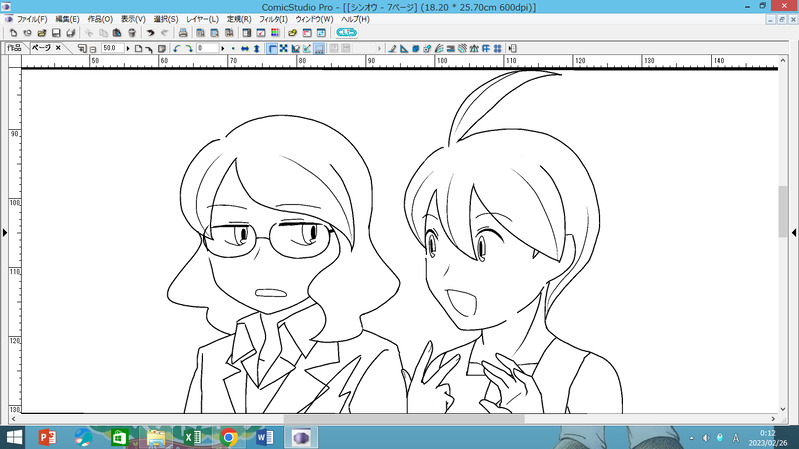Click the yellow folder-with-page icon next to color grid

point(292,33)
